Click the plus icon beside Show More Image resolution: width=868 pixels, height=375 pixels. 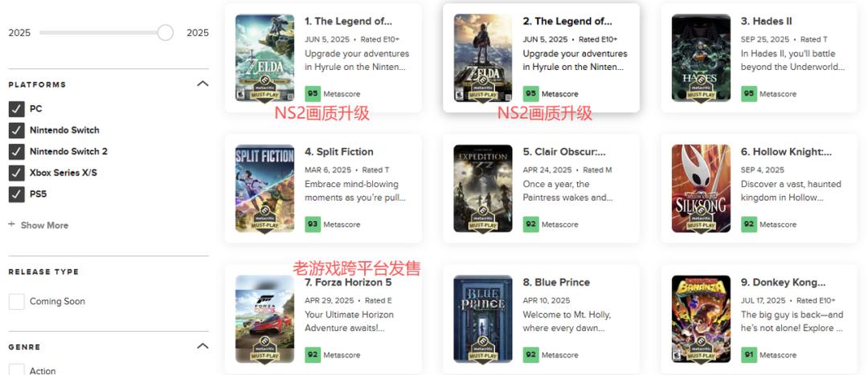pyautogui.click(x=11, y=225)
